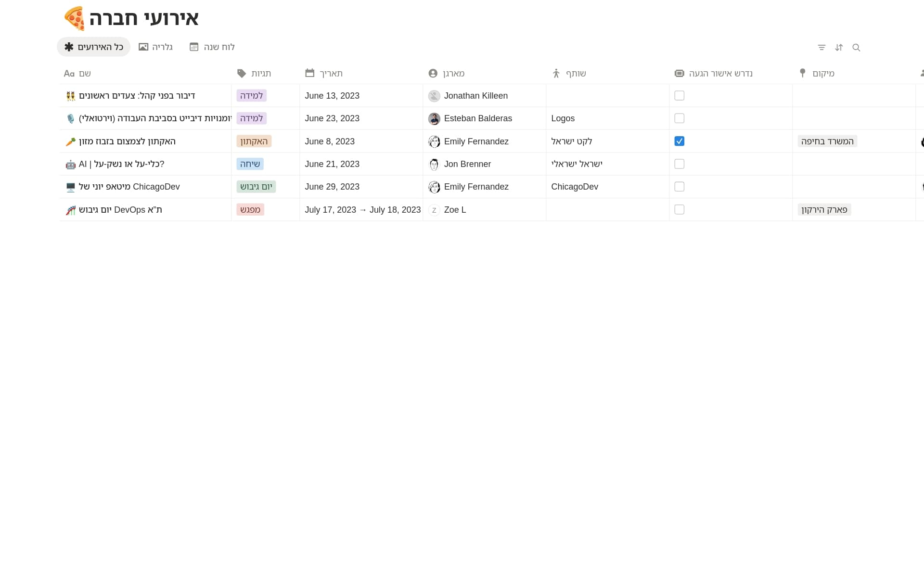This screenshot has height=577, width=924.
Task: Open the תגיות column header menu
Action: (x=260, y=73)
